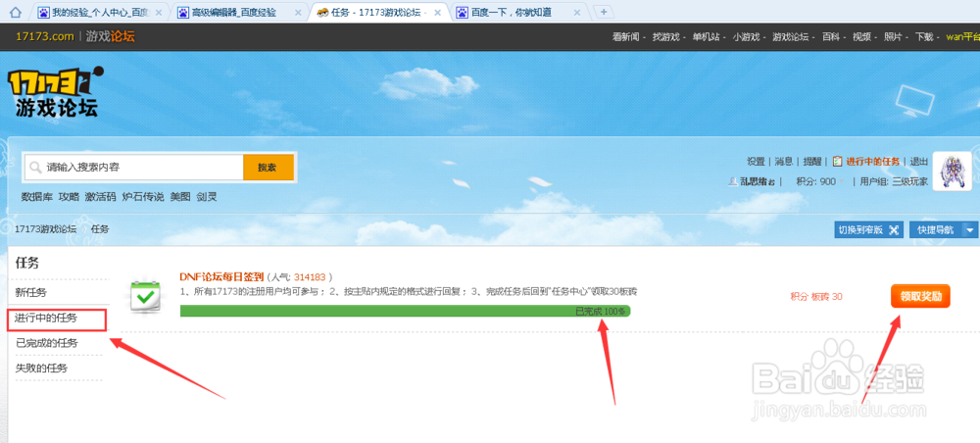The height and width of the screenshot is (443, 980).
Task: Click the magnifier icon in search box
Action: pos(36,168)
